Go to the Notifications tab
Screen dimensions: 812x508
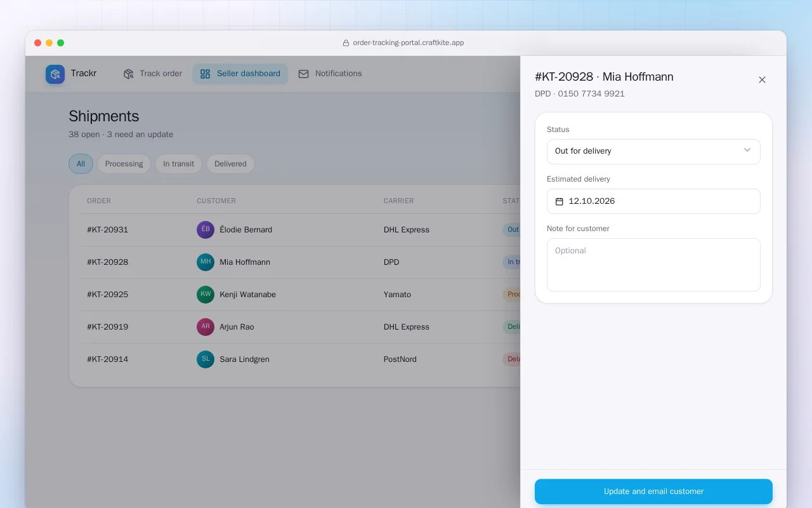click(330, 74)
